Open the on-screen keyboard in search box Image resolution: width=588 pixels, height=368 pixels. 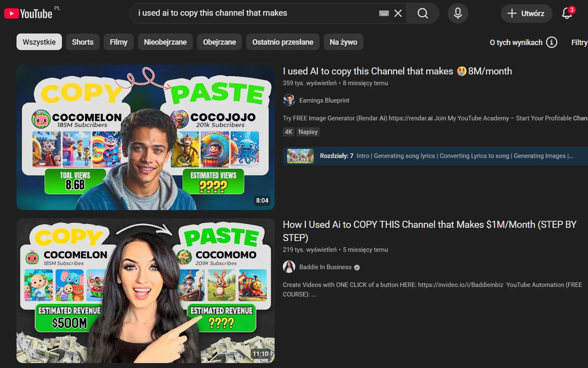coord(384,13)
